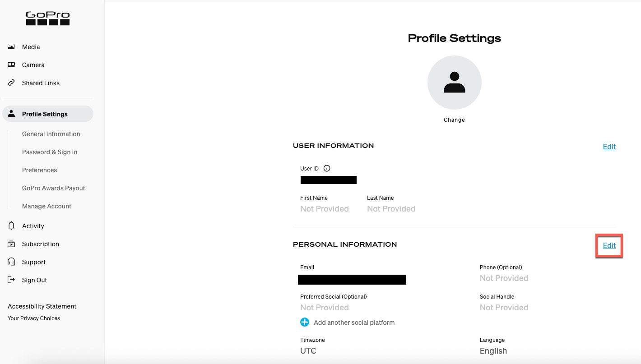Edit the User Information section
This screenshot has width=641, height=364.
(609, 147)
